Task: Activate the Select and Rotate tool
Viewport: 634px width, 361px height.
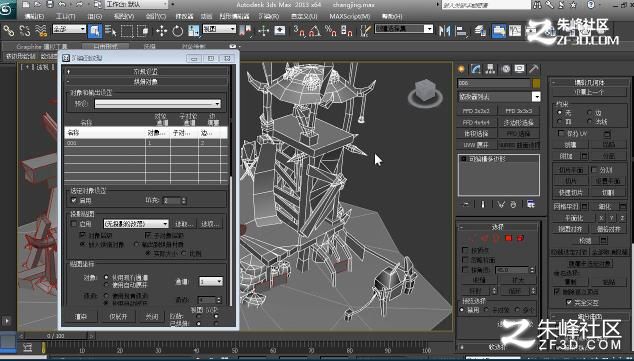Action: [178, 31]
